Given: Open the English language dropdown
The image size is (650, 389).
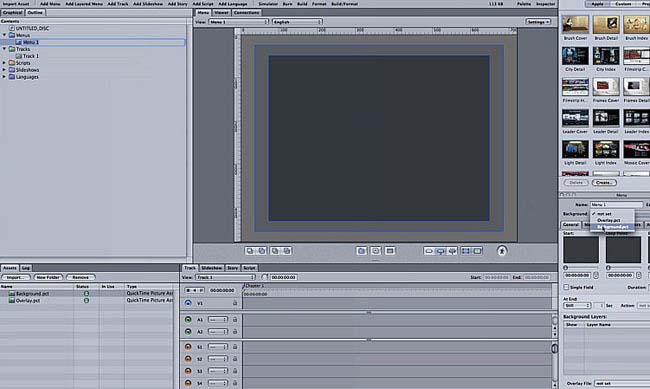Looking at the screenshot, I should click(x=297, y=22).
